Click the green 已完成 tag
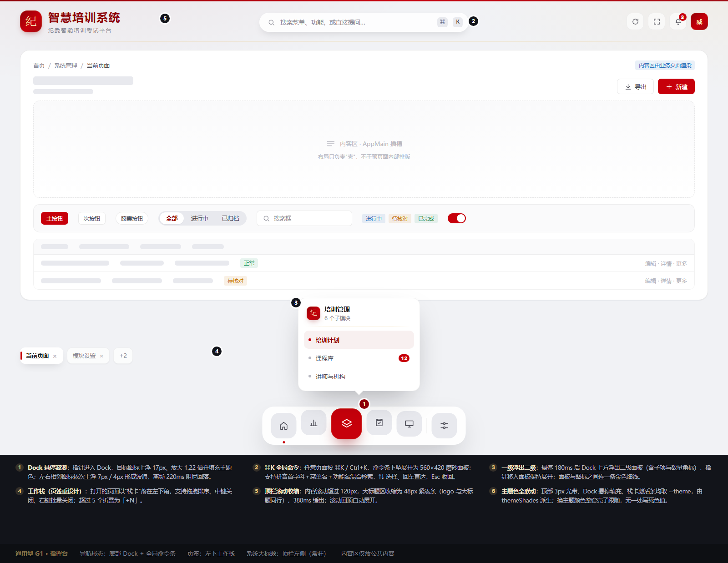The image size is (728, 563). coord(426,218)
